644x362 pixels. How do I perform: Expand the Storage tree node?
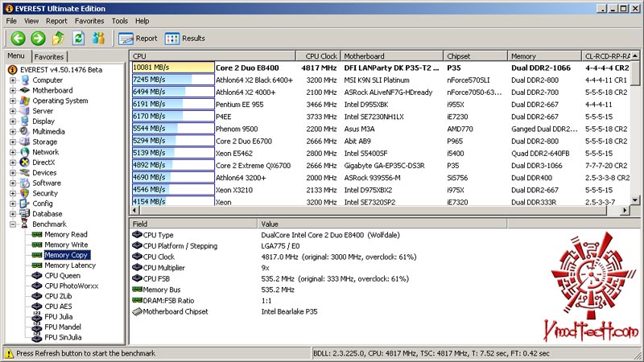point(13,142)
